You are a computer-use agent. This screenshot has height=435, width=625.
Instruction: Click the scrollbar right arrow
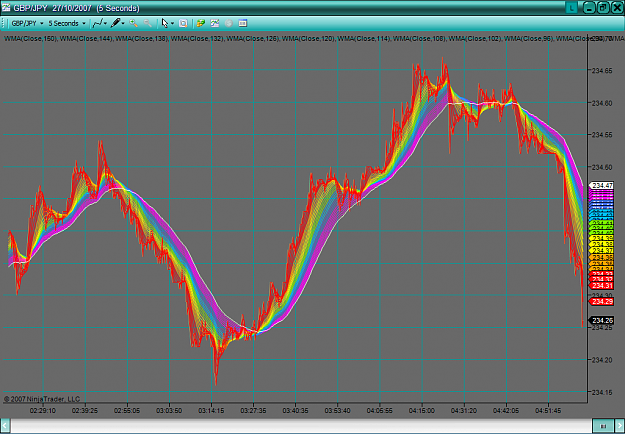click(x=619, y=425)
